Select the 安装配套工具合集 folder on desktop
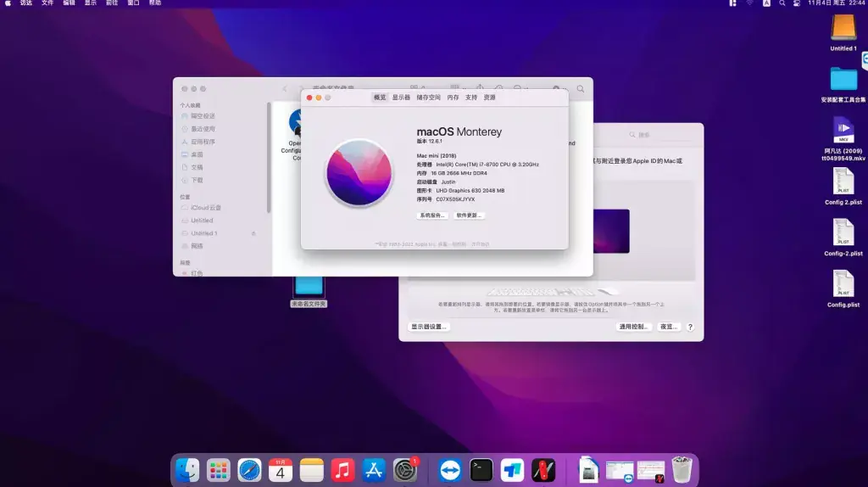 [x=843, y=84]
